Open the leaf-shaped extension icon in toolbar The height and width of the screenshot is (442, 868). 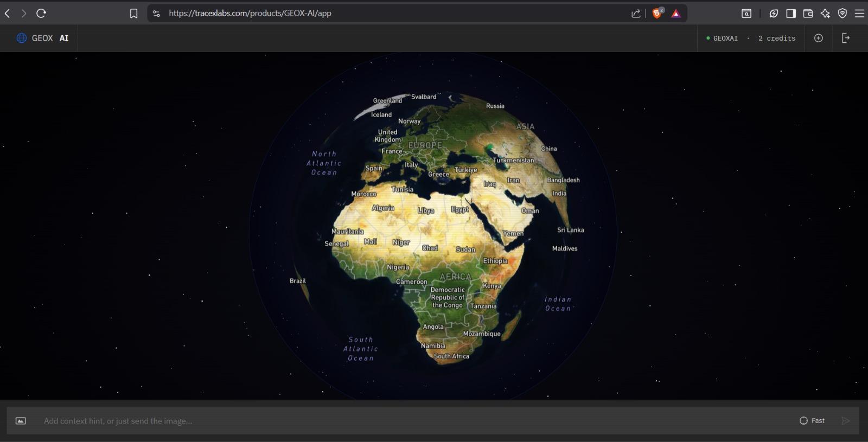pos(774,14)
